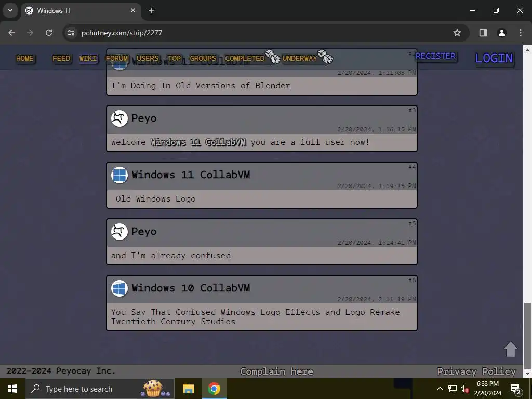Click the muted volume tray icon

(464, 389)
